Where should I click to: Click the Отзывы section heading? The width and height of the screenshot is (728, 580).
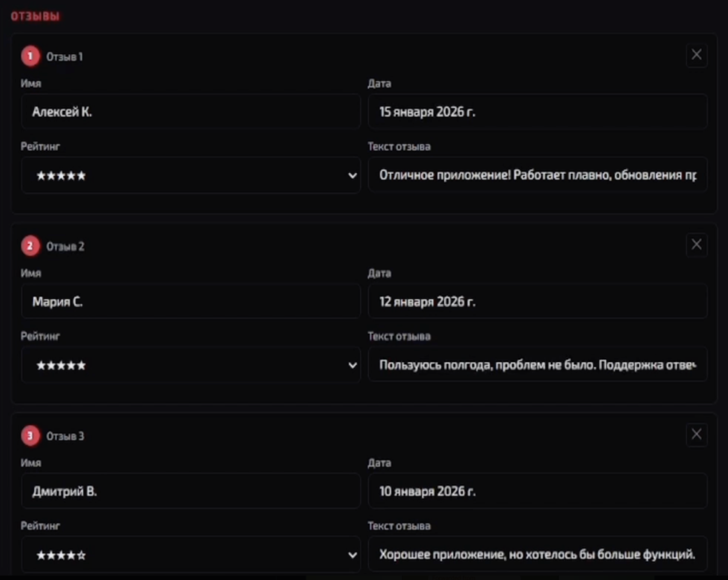(x=35, y=16)
